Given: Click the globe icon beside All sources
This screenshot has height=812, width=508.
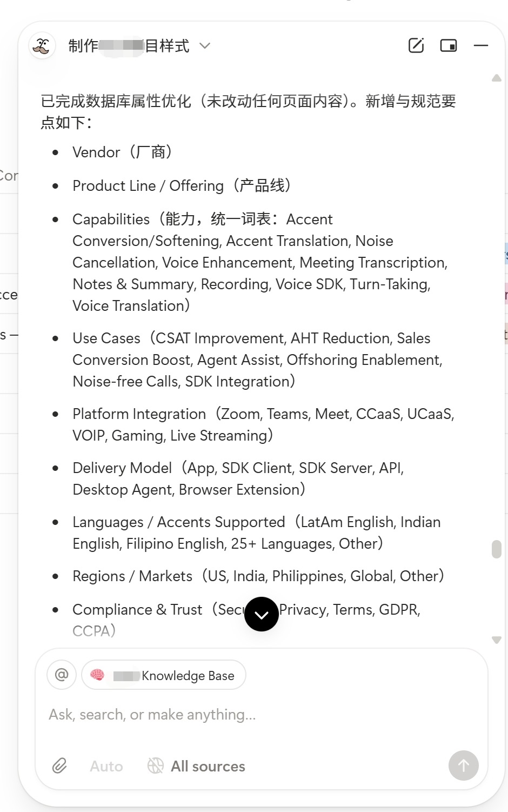Looking at the screenshot, I should (156, 766).
